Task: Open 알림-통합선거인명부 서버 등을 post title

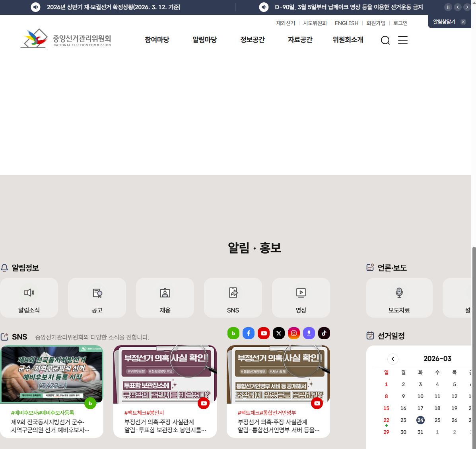Action: (278, 426)
